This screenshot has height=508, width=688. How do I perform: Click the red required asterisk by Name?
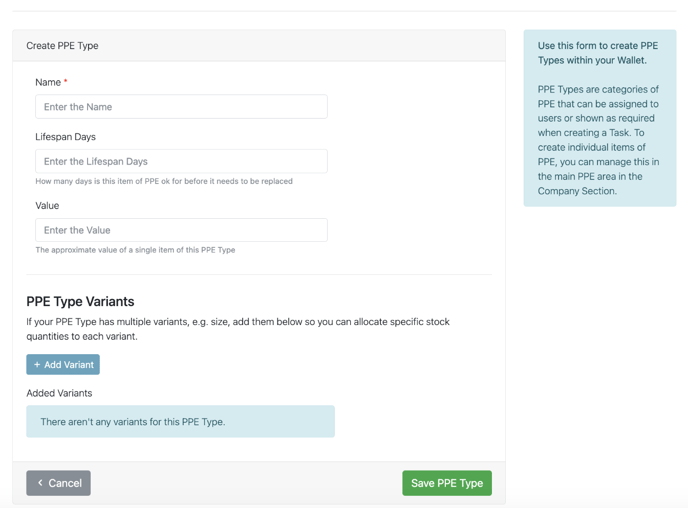[x=66, y=82]
